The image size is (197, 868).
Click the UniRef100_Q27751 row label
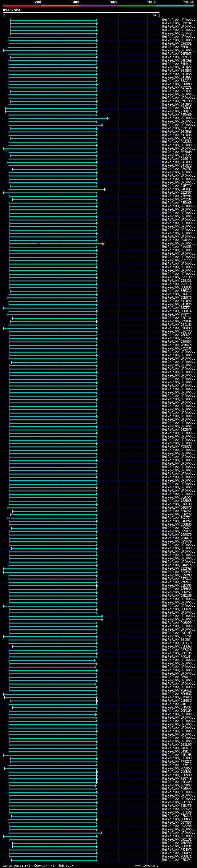(x=177, y=636)
